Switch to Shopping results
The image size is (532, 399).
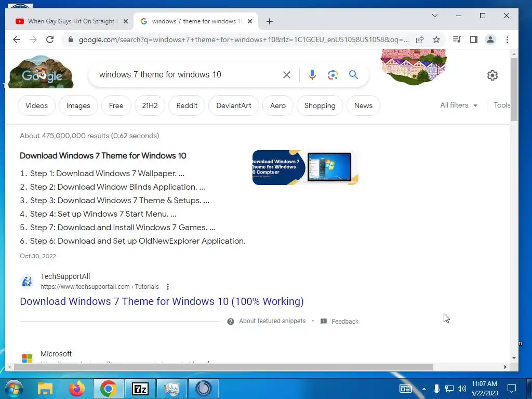click(x=320, y=105)
